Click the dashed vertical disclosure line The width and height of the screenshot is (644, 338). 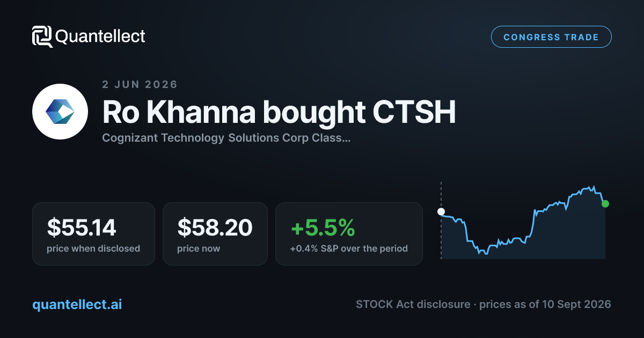tap(441, 220)
